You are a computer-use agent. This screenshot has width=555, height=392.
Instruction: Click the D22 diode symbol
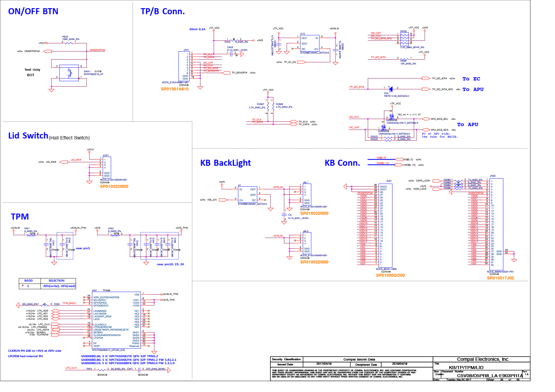click(x=391, y=89)
